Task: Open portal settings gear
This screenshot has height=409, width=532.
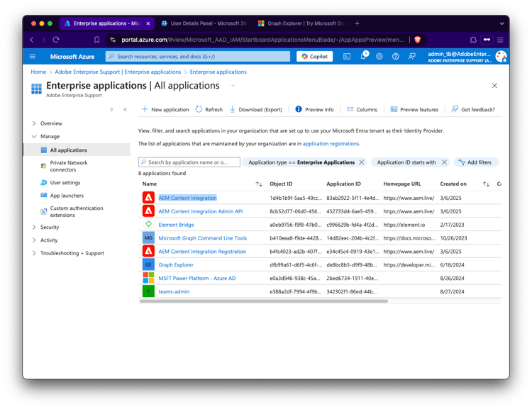Action: 379,56
